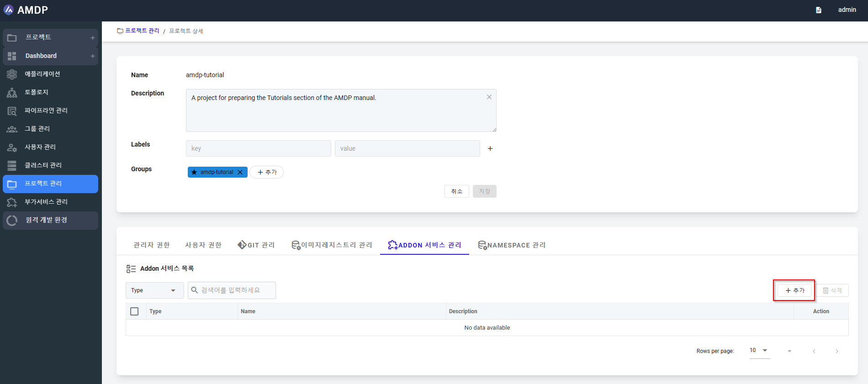Clear the Description text with X icon

[489, 97]
